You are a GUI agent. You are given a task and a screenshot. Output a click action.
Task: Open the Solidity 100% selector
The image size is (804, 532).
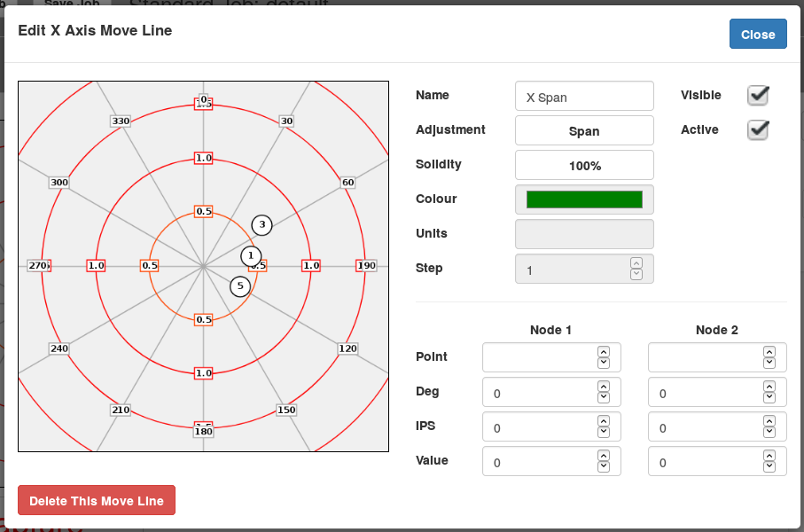point(584,164)
